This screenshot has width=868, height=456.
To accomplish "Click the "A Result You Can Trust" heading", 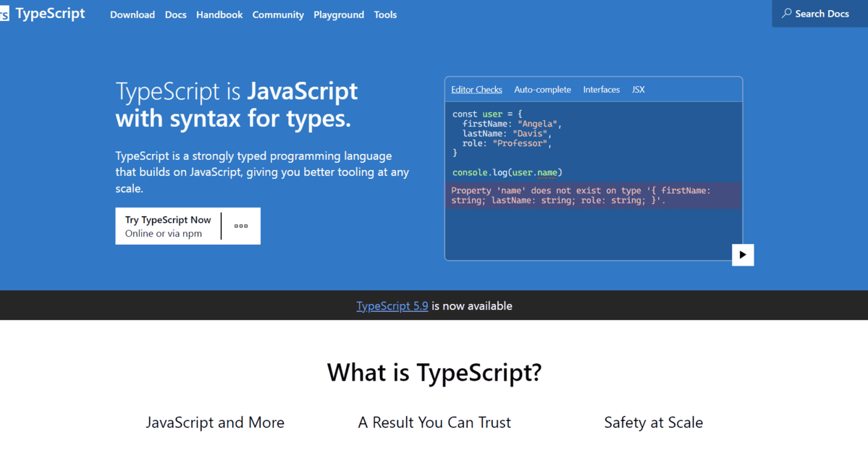I will (434, 423).
